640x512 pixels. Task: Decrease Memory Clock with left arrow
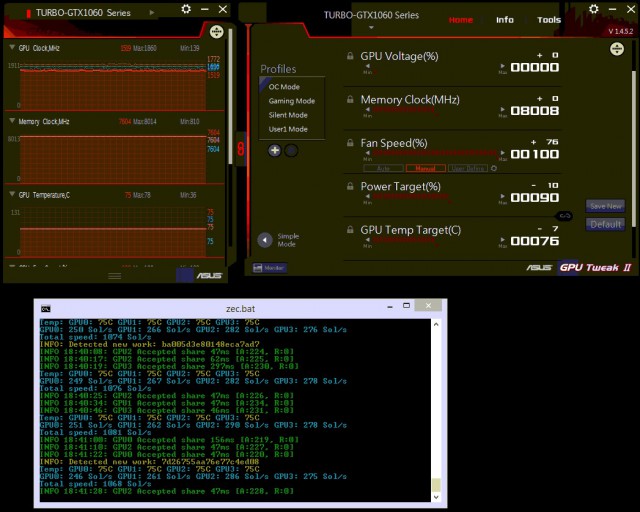(x=368, y=109)
